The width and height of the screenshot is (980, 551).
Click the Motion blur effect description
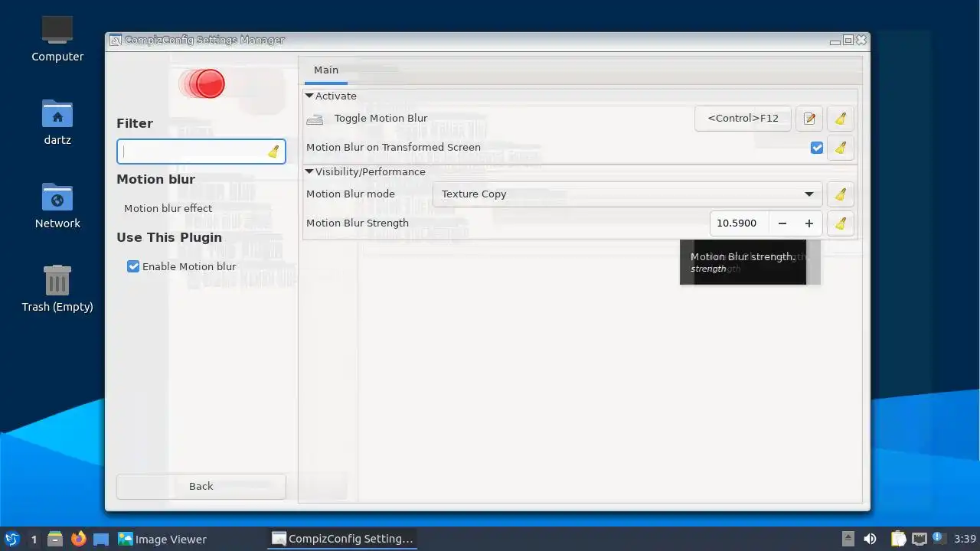(168, 208)
